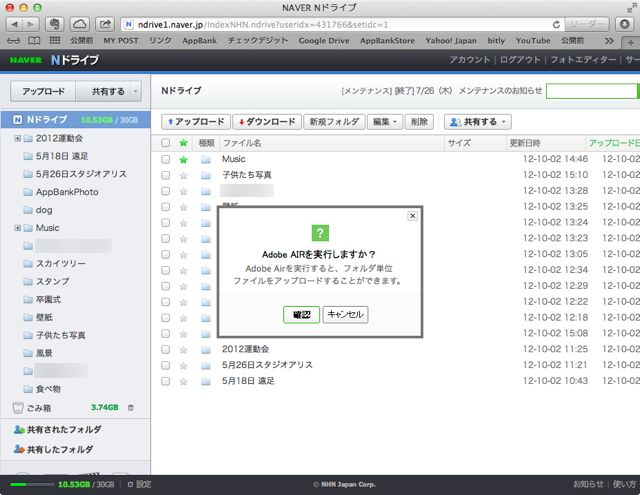The height and width of the screenshot is (495, 640).
Task: Open Google Drive bookmark
Action: 324,41
